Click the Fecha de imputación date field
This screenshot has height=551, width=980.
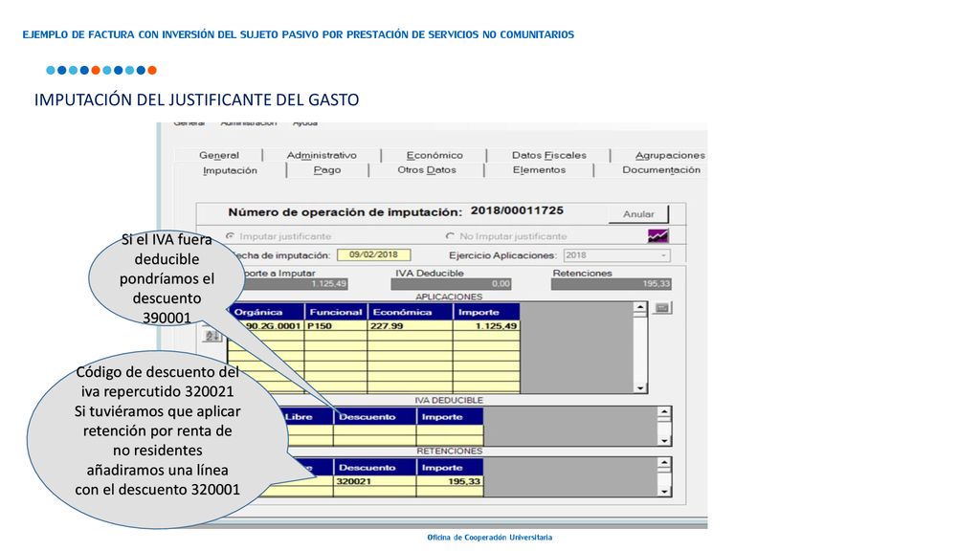374,254
